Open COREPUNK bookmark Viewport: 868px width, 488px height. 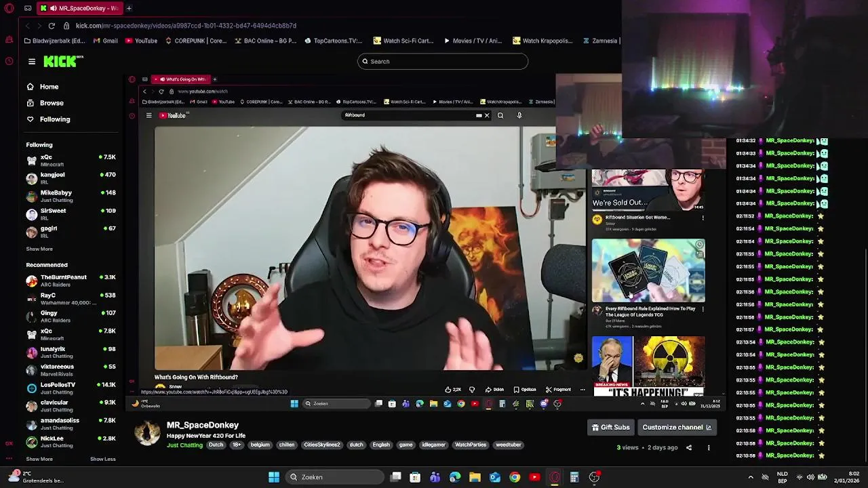click(195, 41)
